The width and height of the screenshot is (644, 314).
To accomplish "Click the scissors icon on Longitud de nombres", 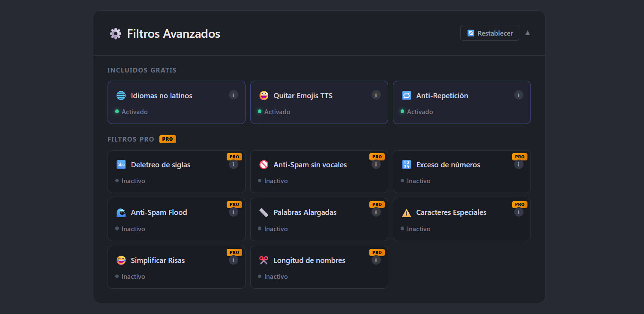I will pos(264,260).
